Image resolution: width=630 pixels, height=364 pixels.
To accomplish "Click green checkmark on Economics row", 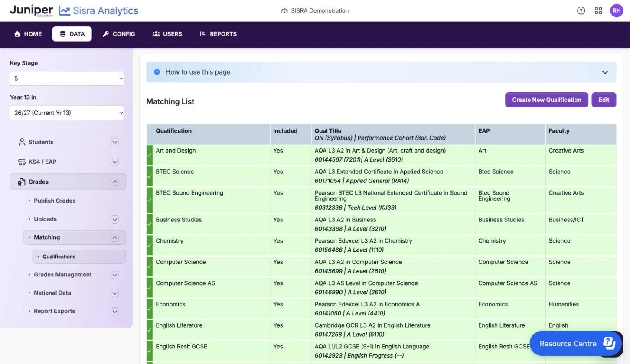I will point(150,309).
